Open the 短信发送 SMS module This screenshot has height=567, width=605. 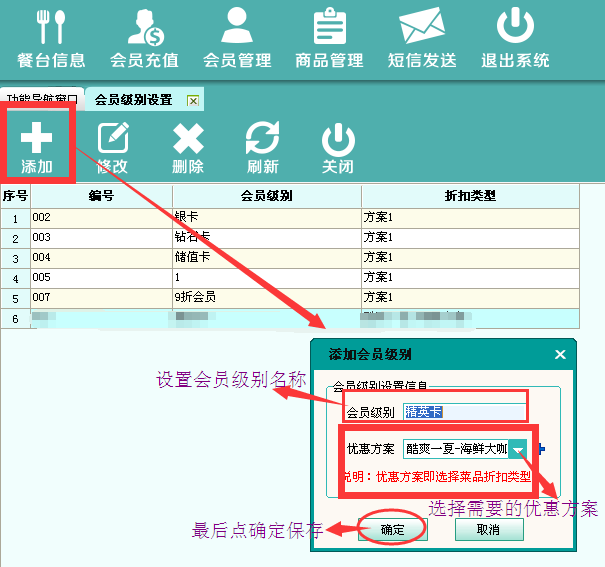pos(421,39)
